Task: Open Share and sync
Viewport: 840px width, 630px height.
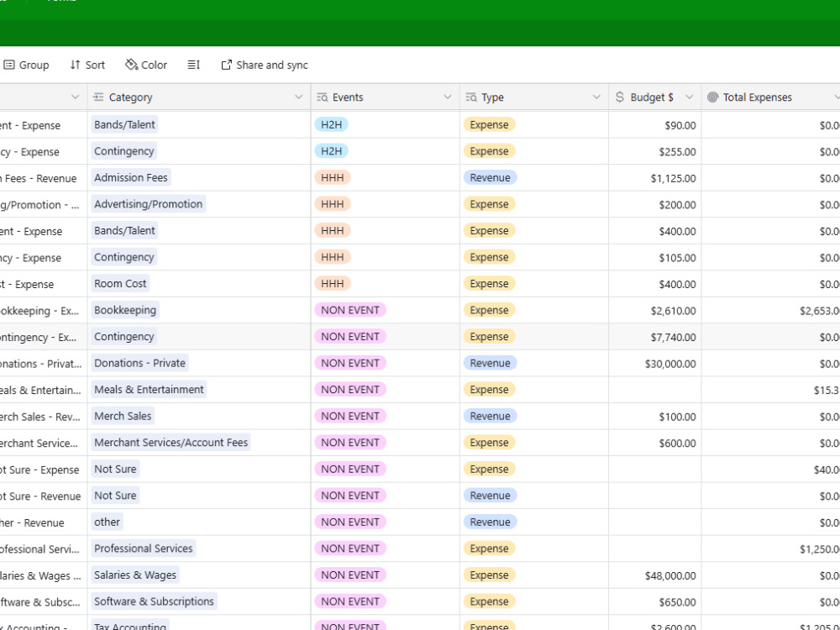Action: point(265,66)
